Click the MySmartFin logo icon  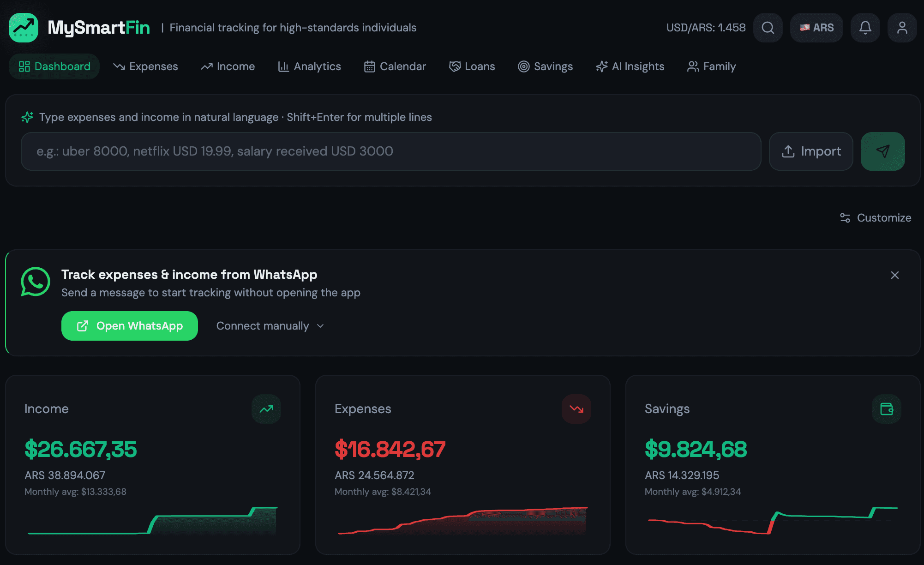click(23, 27)
